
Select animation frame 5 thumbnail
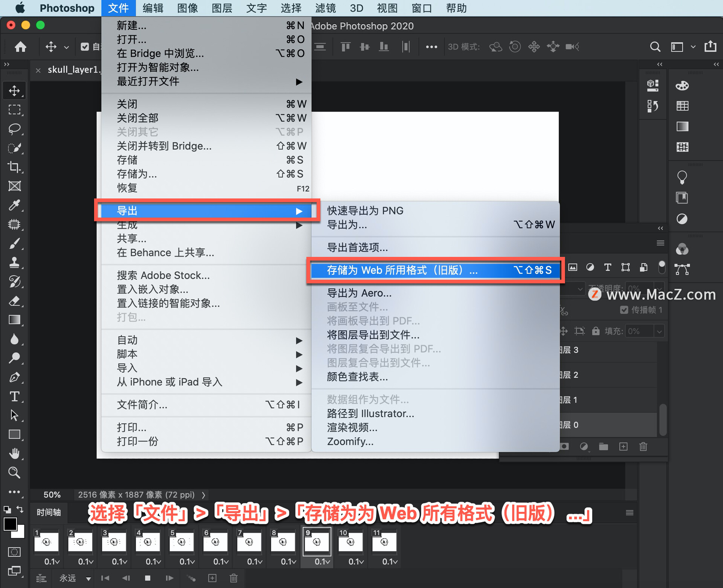182,542
